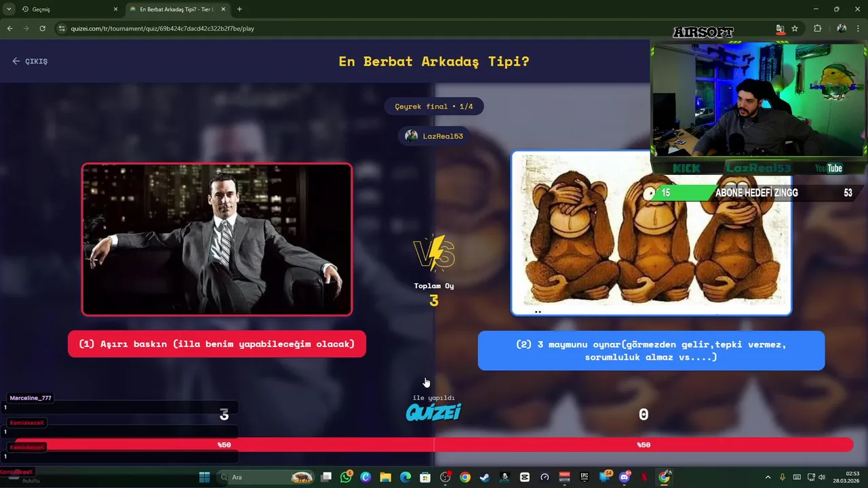Image resolution: width=868 pixels, height=488 pixels.
Task: Open the clock showing 02:53
Action: pos(847,477)
